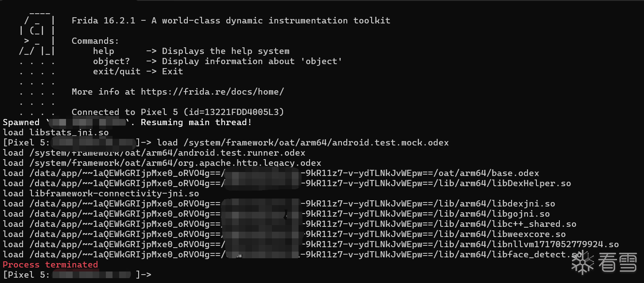Click the final empty Pixel 5 prompt
Viewport: 644px width, 283px height.
pos(77,275)
